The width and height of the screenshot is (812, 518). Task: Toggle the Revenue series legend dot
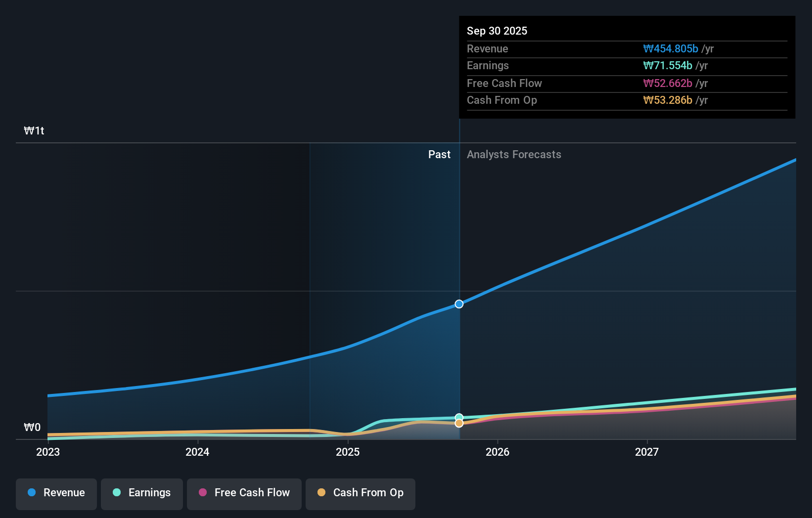pyautogui.click(x=33, y=493)
